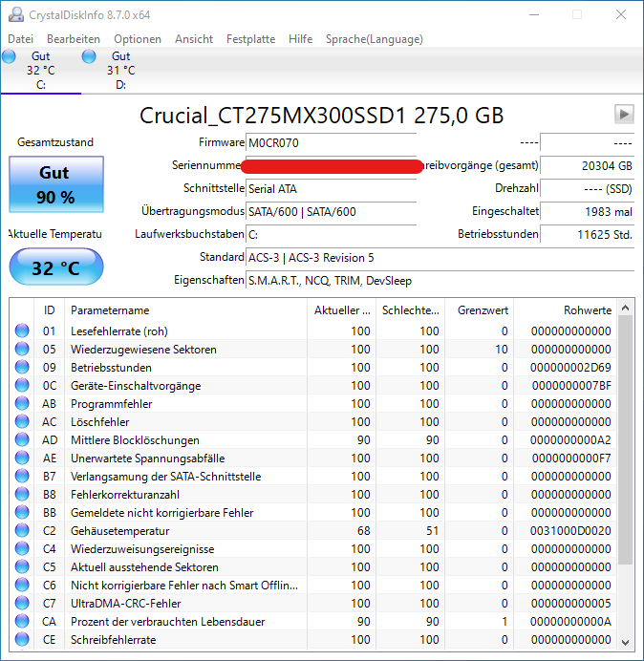Click Standard value ACS-3 Revision 5
This screenshot has height=661, width=644.
[x=440, y=258]
